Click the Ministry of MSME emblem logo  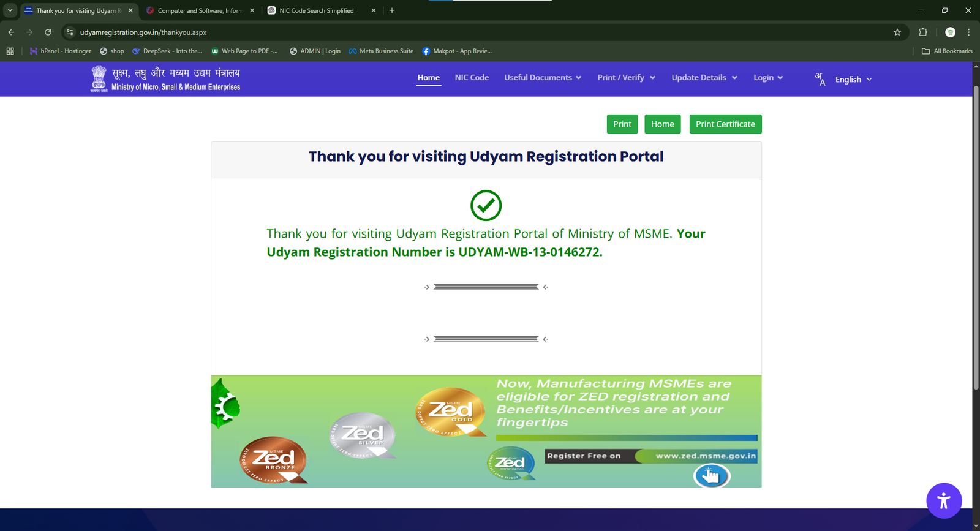(x=99, y=79)
